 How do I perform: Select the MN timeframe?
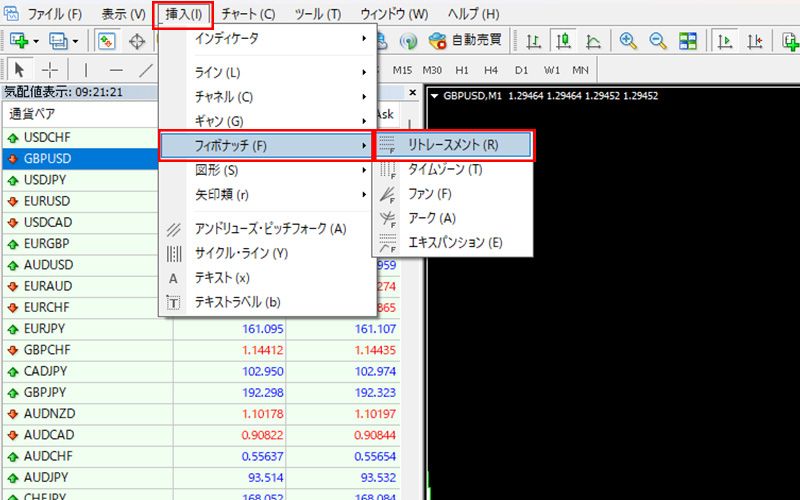tap(581, 70)
